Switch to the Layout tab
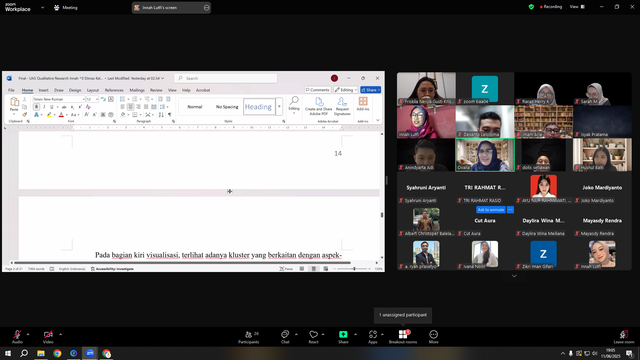This screenshot has height=360, width=640. 93,90
